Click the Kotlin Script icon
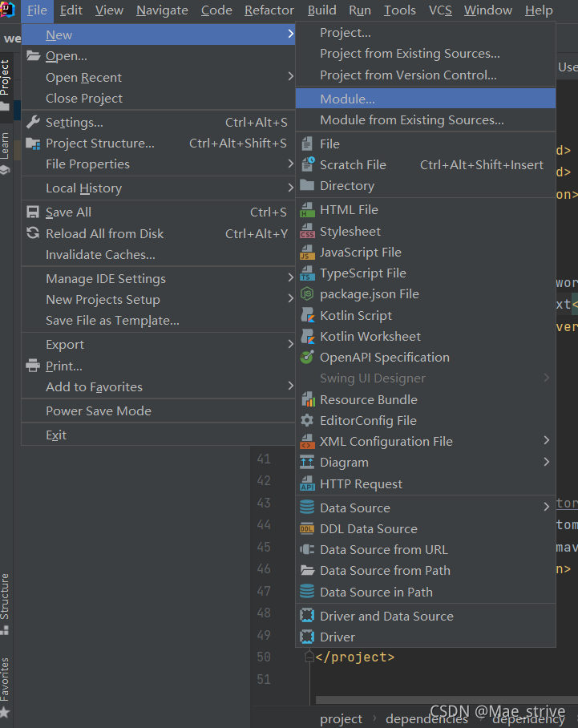The height and width of the screenshot is (728, 578). click(307, 315)
